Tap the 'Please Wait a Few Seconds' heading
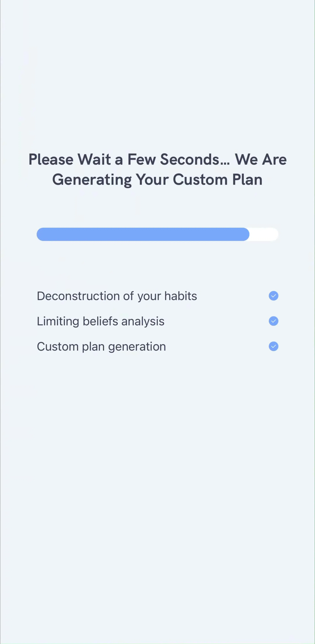 pyautogui.click(x=129, y=159)
